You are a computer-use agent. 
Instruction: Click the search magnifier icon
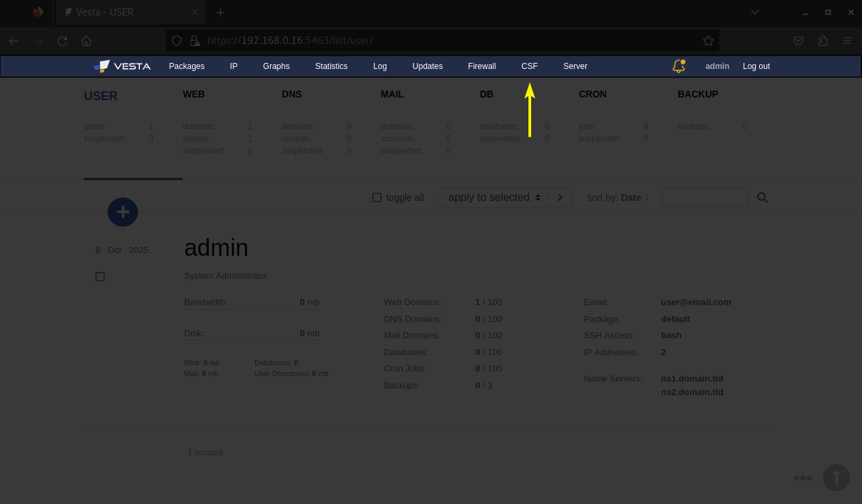point(763,198)
